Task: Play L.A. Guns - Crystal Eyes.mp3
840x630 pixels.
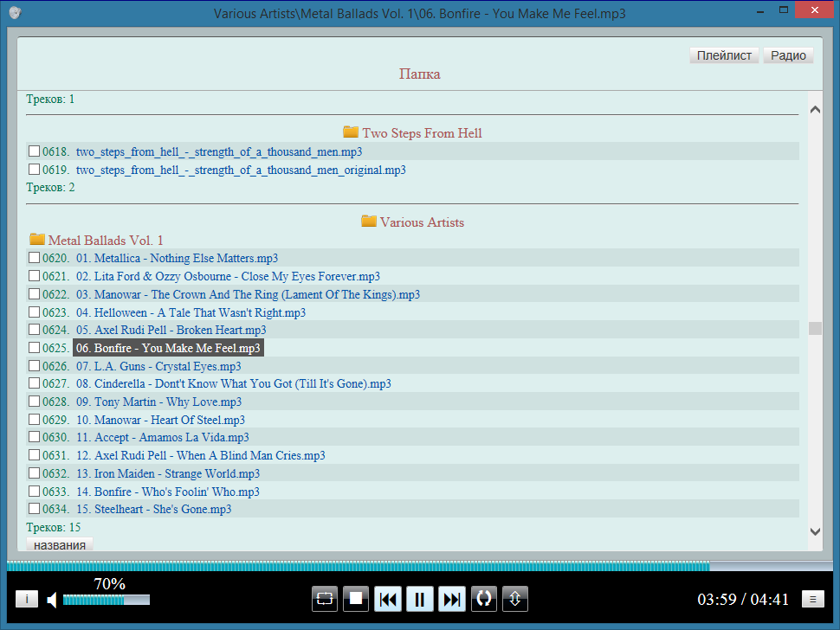Action: pos(158,366)
